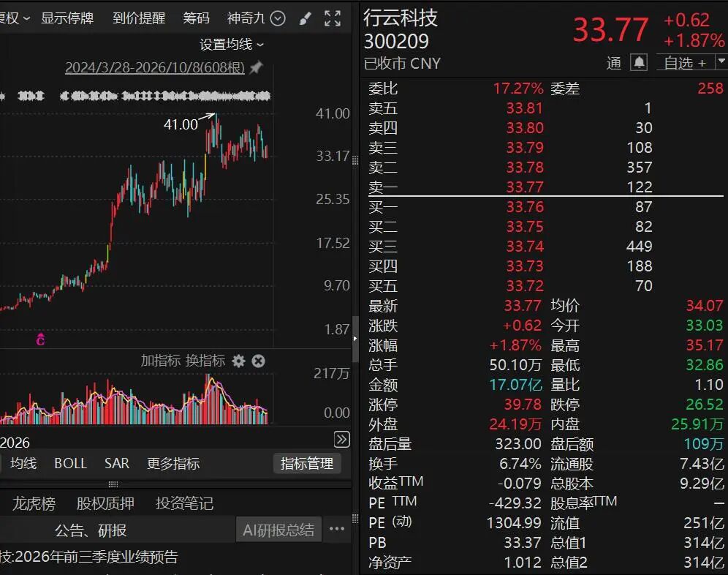Click the stock name 行云科技
Image resolution: width=728 pixels, height=575 pixels.
(401, 18)
